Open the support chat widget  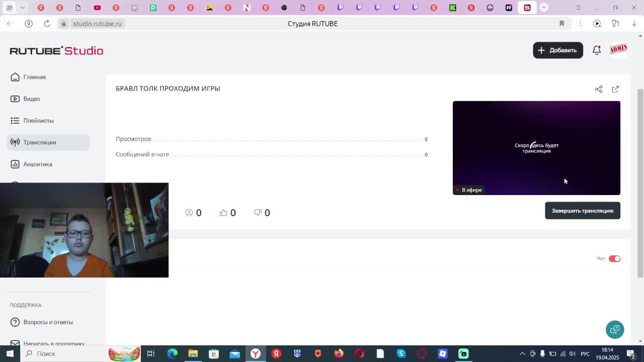pyautogui.click(x=615, y=330)
